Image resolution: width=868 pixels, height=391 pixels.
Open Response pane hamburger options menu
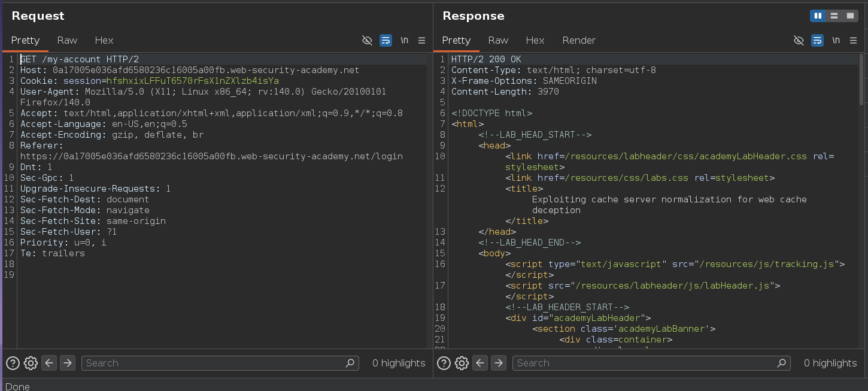(x=852, y=40)
